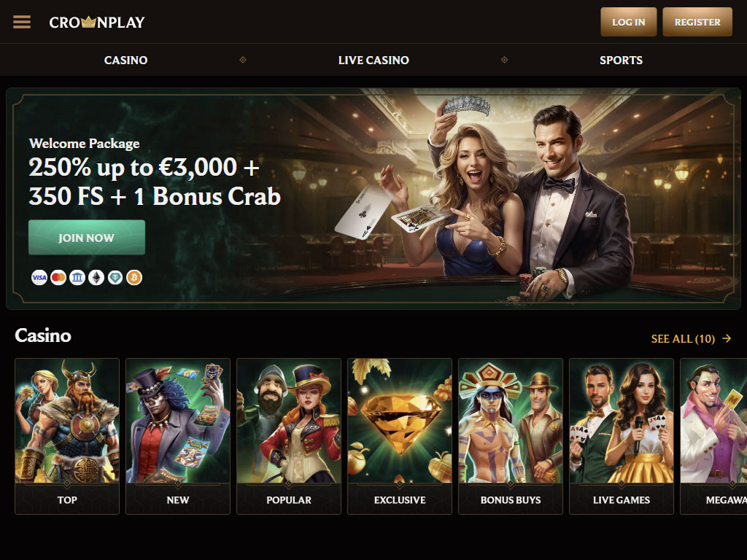Switch to the Casino tab
747x560 pixels.
(x=125, y=60)
